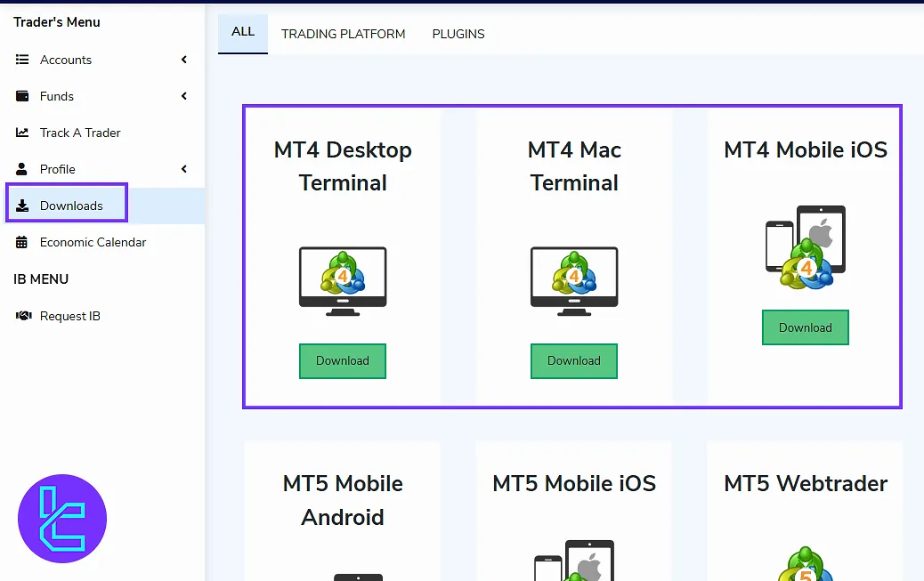Expand the Profile menu chevron
This screenshot has width=924, height=581.
pos(184,169)
